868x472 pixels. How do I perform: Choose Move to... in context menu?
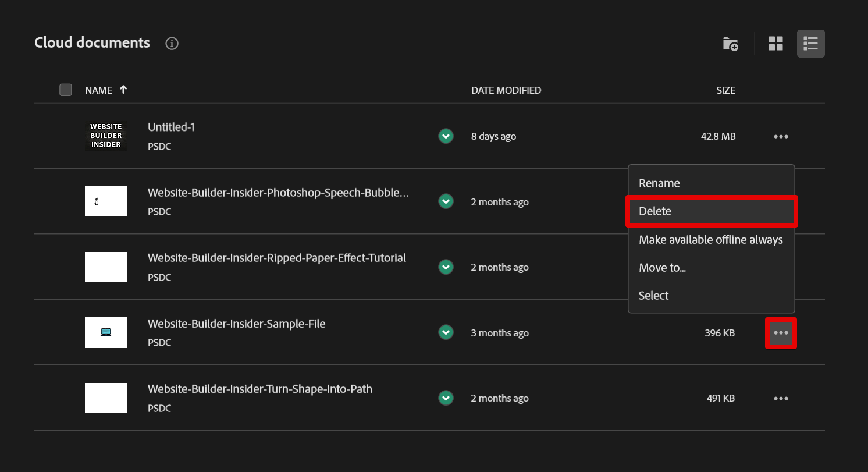point(662,268)
